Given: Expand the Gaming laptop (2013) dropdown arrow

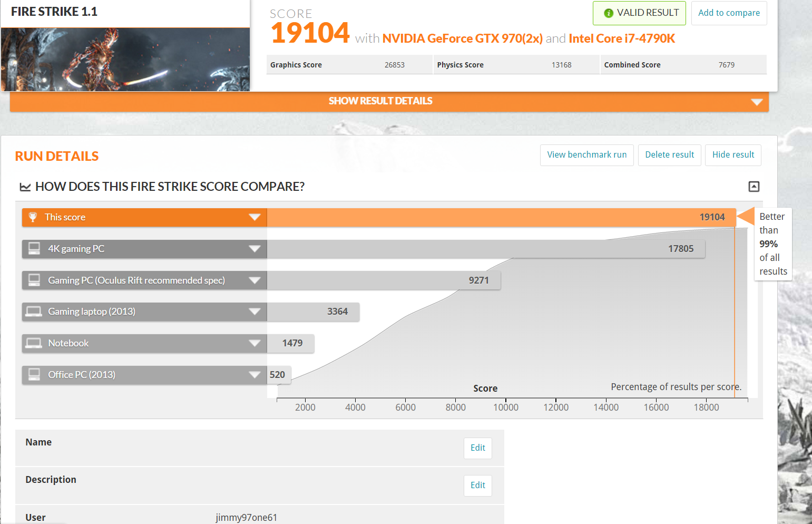Looking at the screenshot, I should (x=255, y=312).
